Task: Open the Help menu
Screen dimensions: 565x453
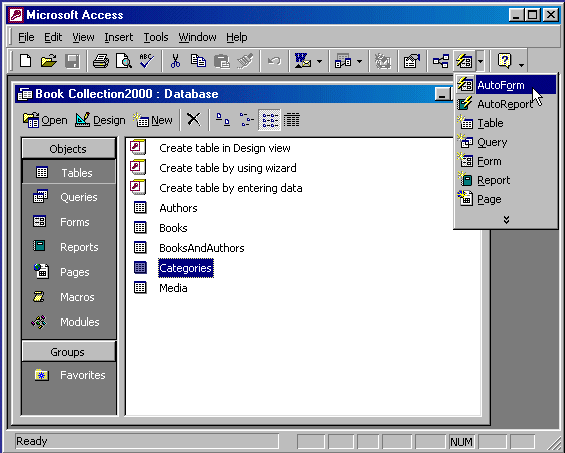Action: tap(237, 37)
